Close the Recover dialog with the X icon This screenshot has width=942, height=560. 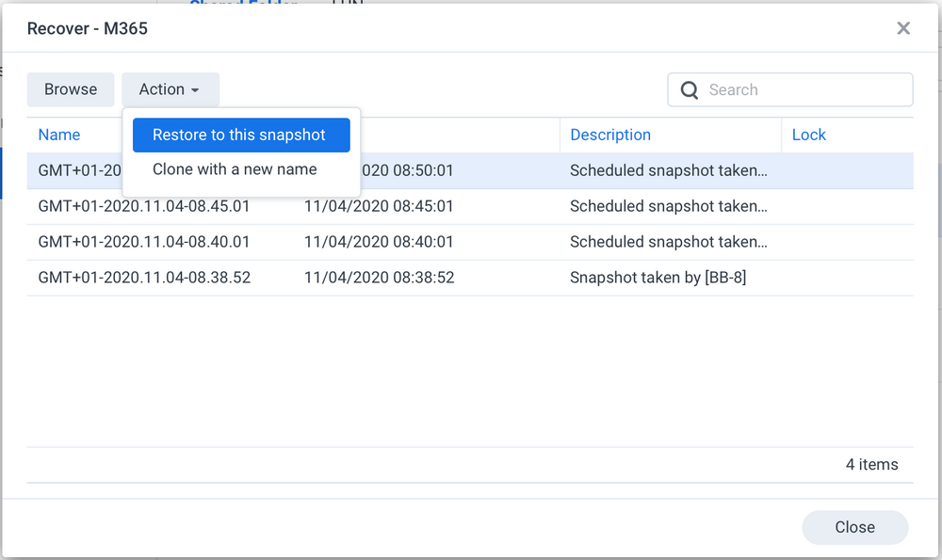tap(903, 28)
